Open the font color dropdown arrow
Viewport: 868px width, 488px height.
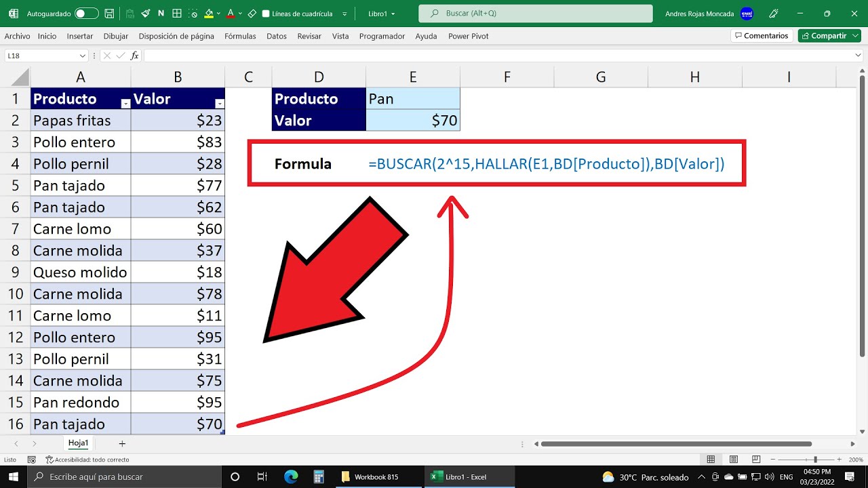240,14
